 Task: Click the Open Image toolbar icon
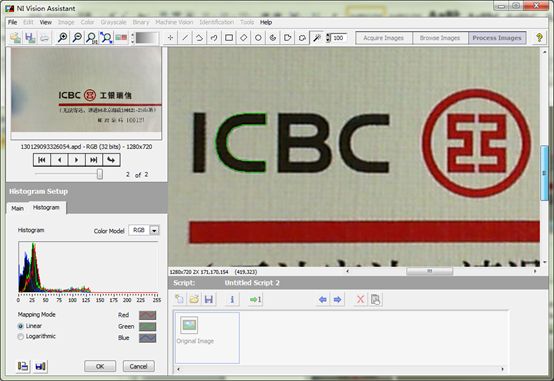point(15,37)
